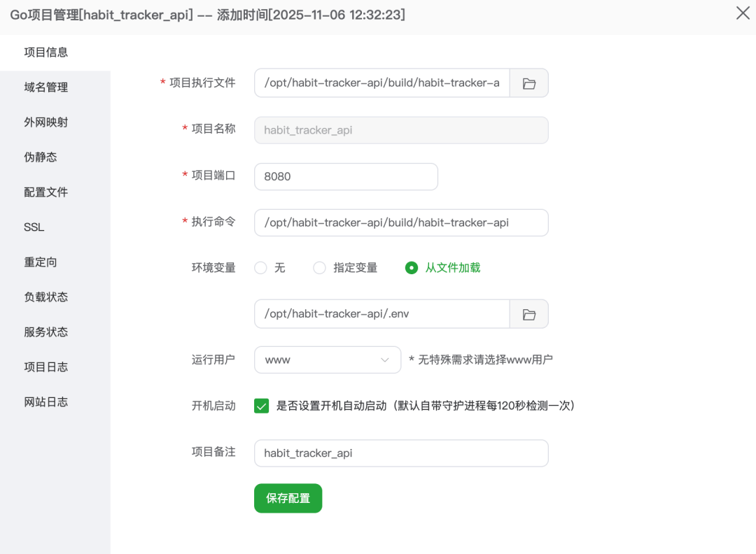Open the 重定向 tab
The image size is (756, 554).
[41, 262]
